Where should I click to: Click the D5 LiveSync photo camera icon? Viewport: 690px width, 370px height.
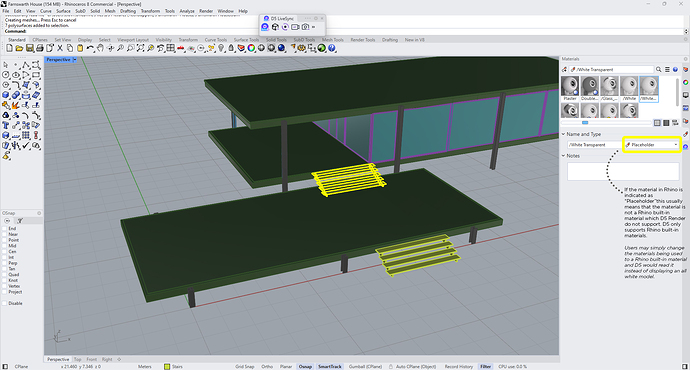coord(305,27)
